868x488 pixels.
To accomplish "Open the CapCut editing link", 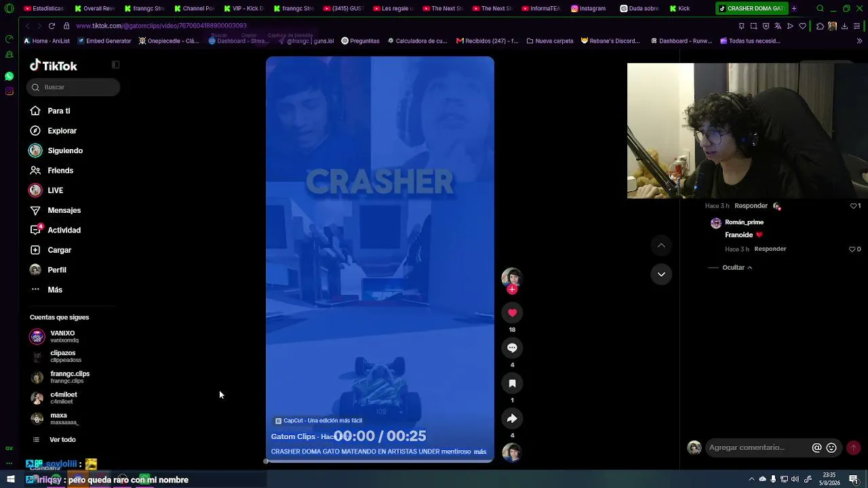I will pyautogui.click(x=319, y=420).
